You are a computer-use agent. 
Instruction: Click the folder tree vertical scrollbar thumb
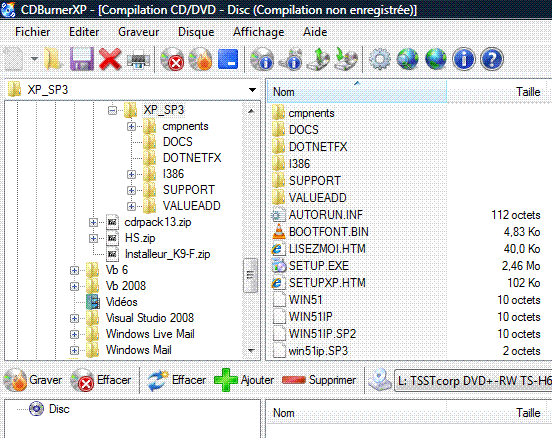(x=250, y=275)
